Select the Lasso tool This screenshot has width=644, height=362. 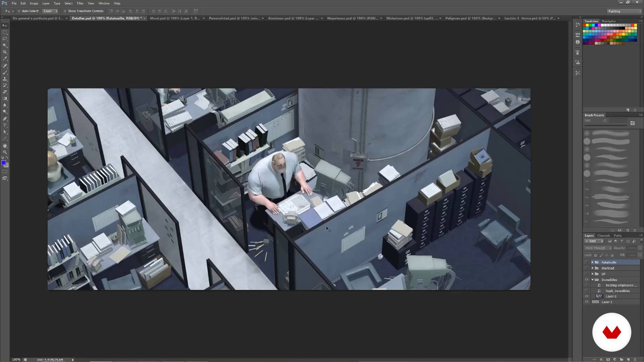[x=5, y=39]
